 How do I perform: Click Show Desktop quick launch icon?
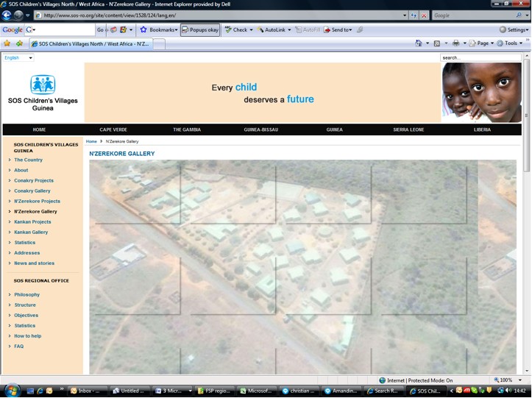30,391
